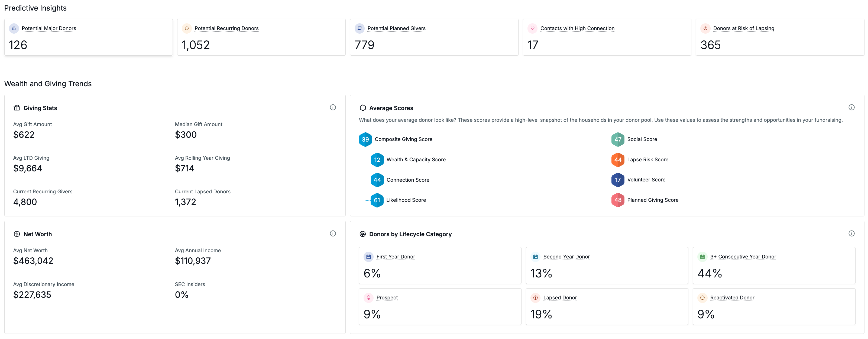Click the orange Lapse Risk Score badge
Viewport: 868px width, 339px height.
[x=618, y=159]
